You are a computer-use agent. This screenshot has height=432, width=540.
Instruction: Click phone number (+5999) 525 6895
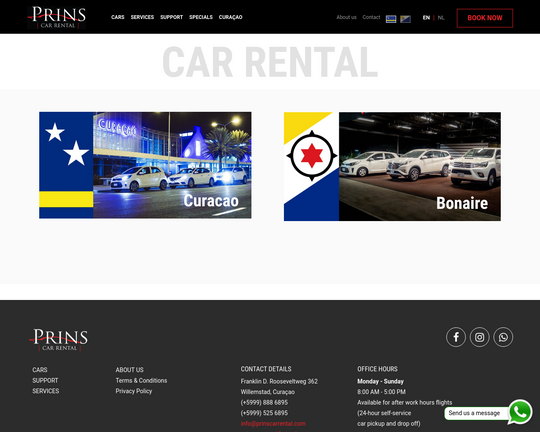[264, 413]
